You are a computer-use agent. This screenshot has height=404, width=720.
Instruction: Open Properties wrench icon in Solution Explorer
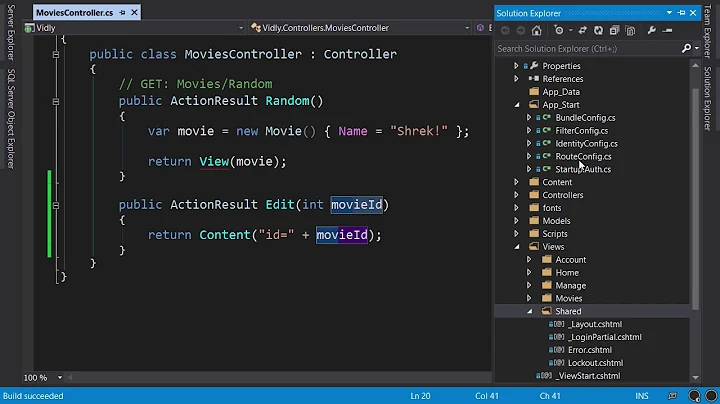pyautogui.click(x=652, y=30)
